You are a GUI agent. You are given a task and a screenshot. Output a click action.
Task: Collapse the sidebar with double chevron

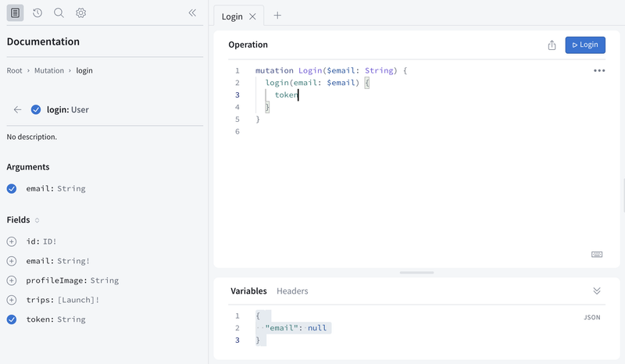point(192,12)
